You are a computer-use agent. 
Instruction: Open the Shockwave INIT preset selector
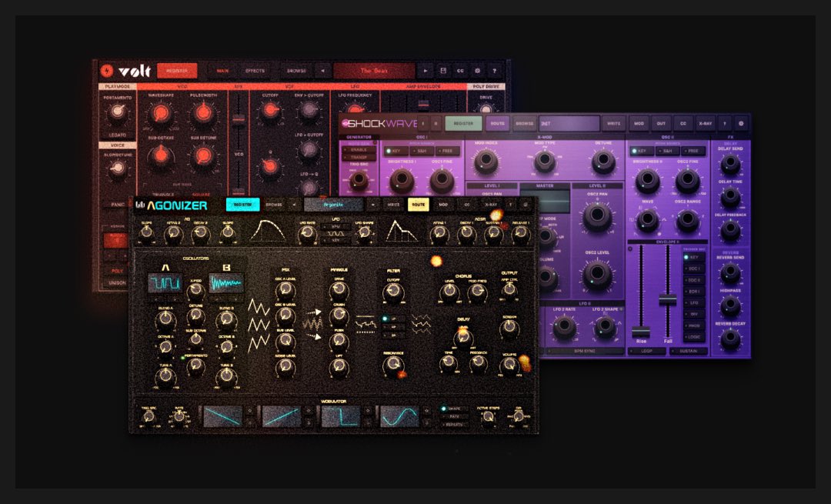(x=569, y=123)
